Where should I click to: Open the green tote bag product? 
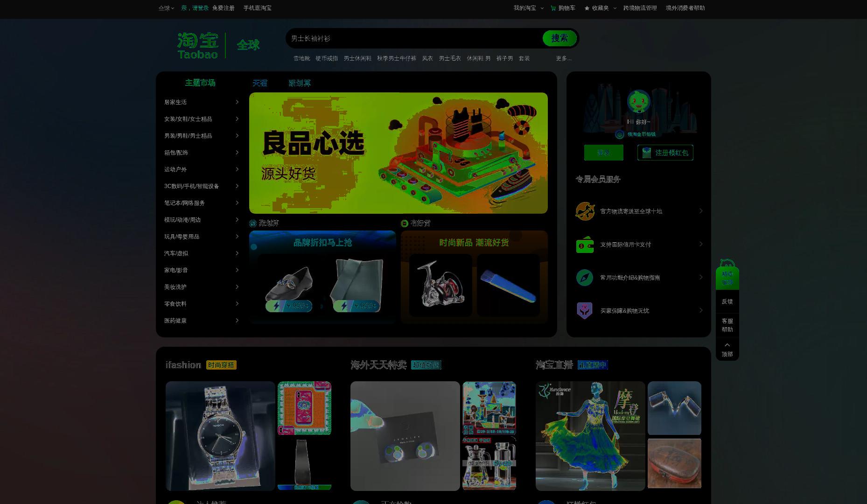point(357,284)
